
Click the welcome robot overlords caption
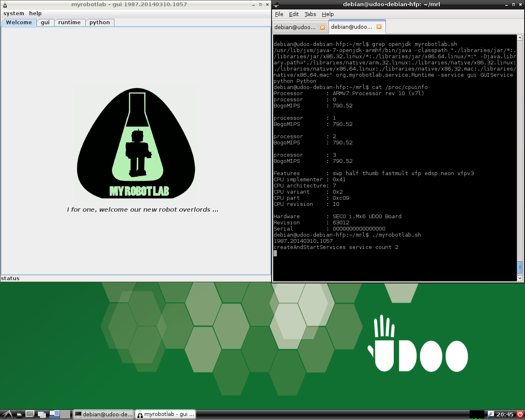click(x=143, y=210)
